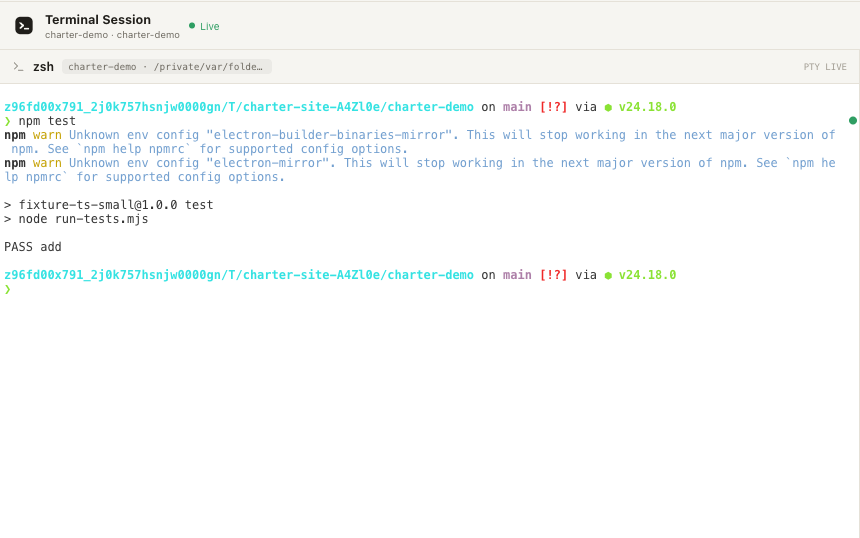Click the first prompt path ending charter-demo
The width and height of the screenshot is (860, 538).
click(239, 107)
